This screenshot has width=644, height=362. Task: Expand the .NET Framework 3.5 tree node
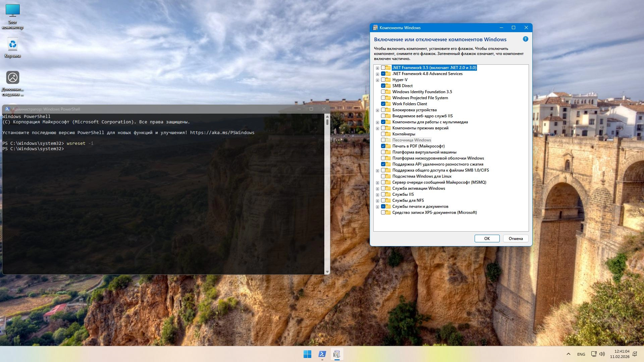tap(377, 68)
